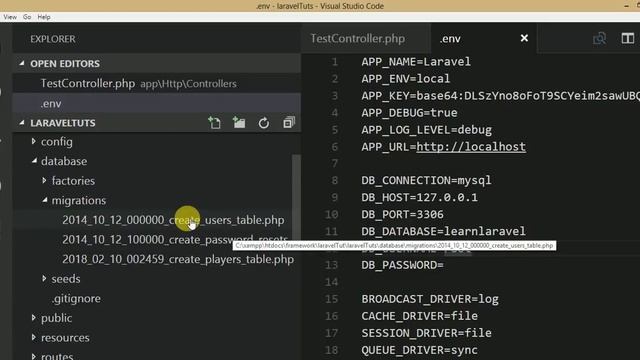Open 2014_10_12_100000_create_password_resets migration file
The image size is (640, 360).
click(x=175, y=240)
